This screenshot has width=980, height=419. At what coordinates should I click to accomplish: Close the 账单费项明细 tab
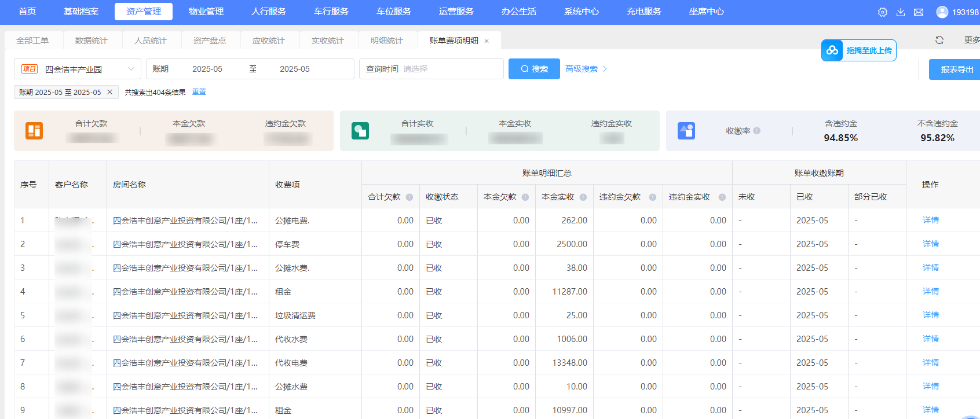pos(487,41)
